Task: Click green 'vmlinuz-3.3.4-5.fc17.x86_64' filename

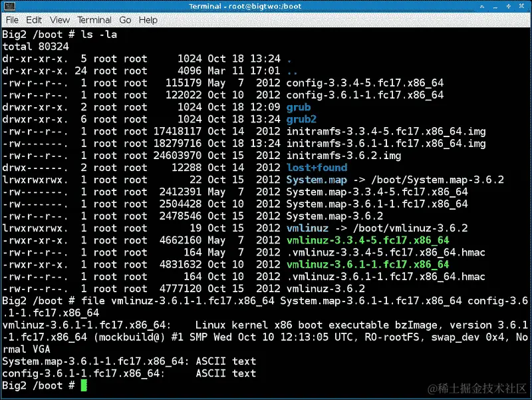Action: tap(368, 240)
